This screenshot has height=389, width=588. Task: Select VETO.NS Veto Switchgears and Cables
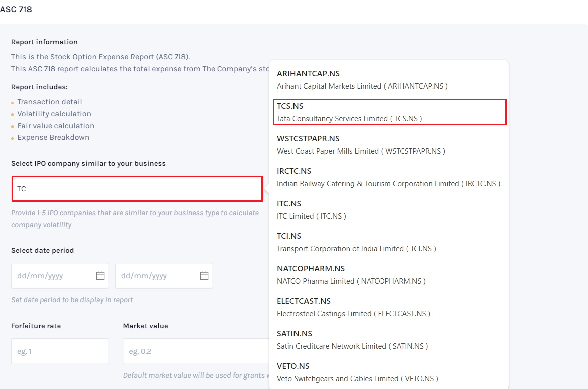389,372
